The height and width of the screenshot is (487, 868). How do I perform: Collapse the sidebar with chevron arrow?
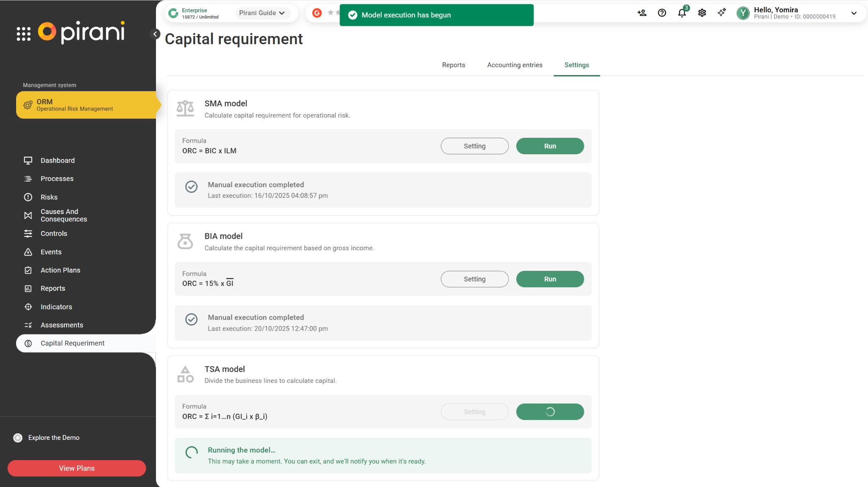tap(155, 34)
